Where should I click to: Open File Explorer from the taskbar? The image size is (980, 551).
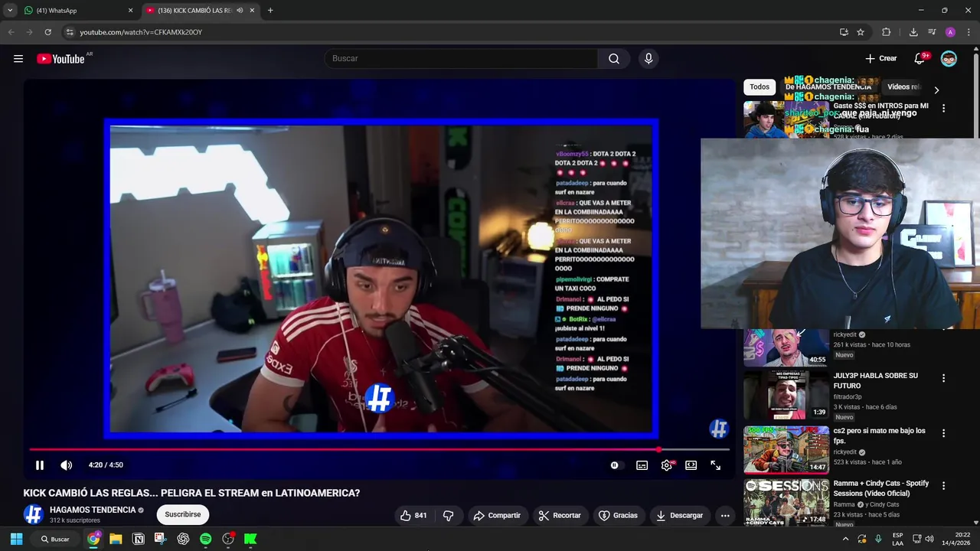pyautogui.click(x=116, y=539)
